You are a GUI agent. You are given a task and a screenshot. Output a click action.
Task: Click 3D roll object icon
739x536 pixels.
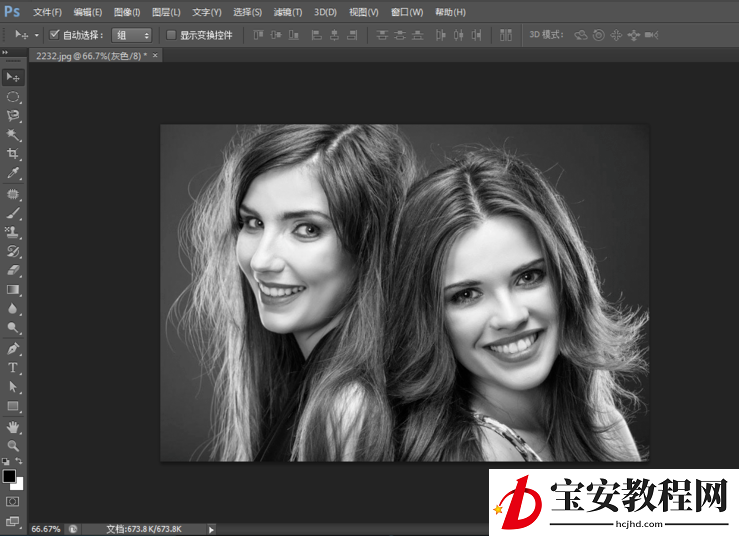[x=599, y=35]
